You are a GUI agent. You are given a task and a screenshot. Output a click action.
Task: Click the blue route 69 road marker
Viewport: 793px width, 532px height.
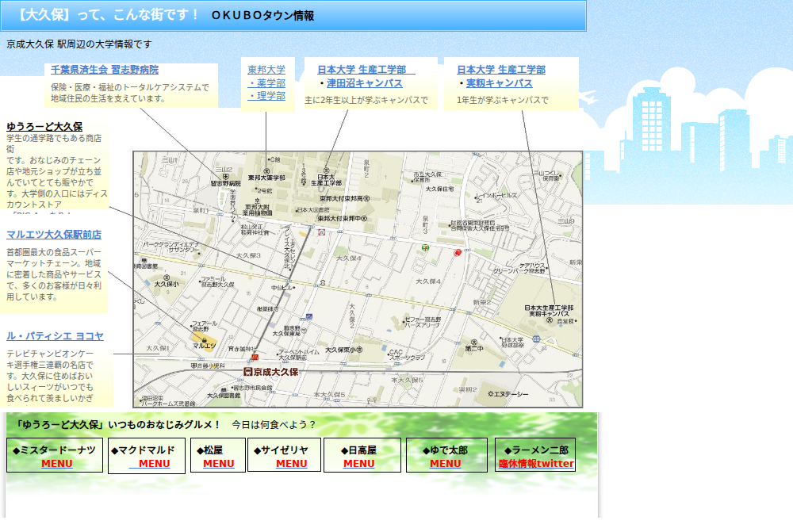click(536, 339)
